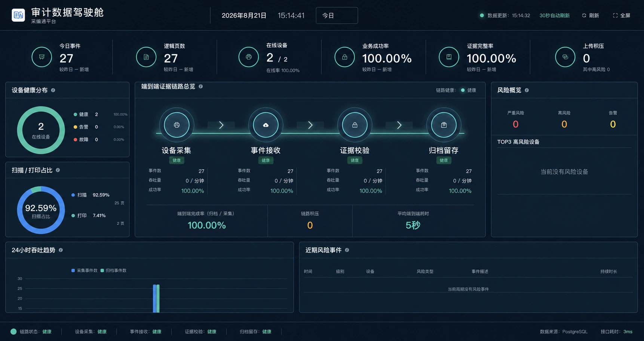Open the 今日 date range dropdown
This screenshot has width=644, height=341.
pyautogui.click(x=337, y=15)
